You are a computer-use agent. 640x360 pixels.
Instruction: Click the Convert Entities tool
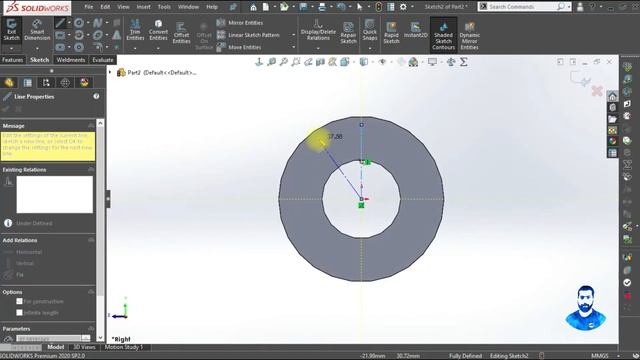point(158,30)
